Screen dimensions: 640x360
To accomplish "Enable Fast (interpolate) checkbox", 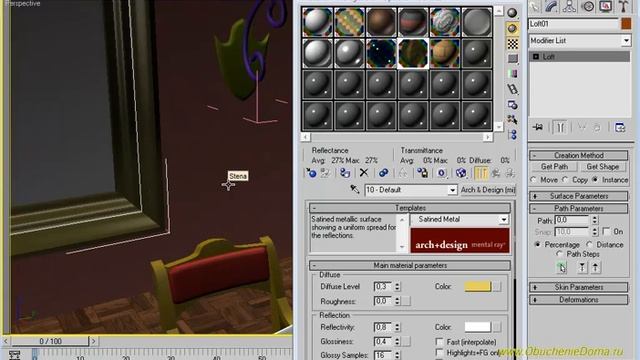I will [440, 342].
